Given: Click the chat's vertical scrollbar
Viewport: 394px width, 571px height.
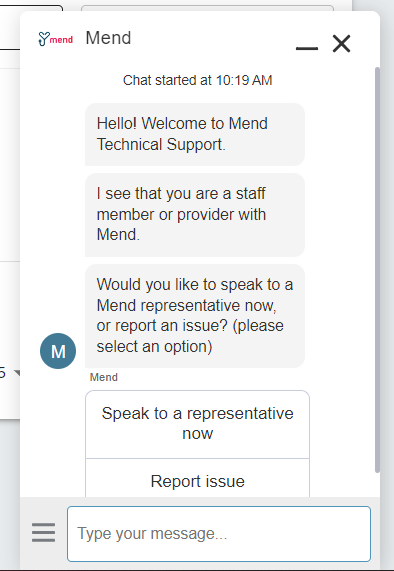Looking at the screenshot, I should coord(377,270).
